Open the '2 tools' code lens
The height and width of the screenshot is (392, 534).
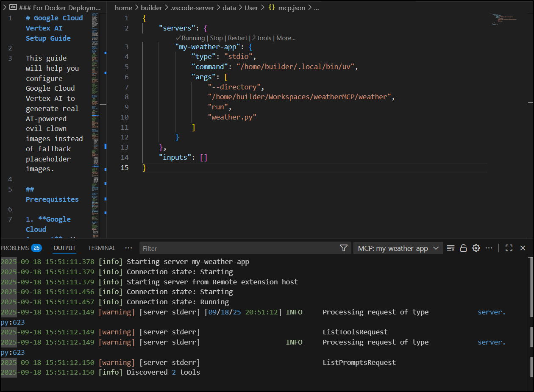[x=262, y=38]
